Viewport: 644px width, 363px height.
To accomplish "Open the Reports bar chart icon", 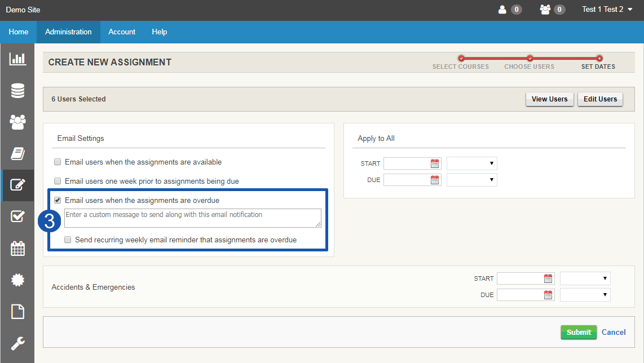I will tap(17, 59).
